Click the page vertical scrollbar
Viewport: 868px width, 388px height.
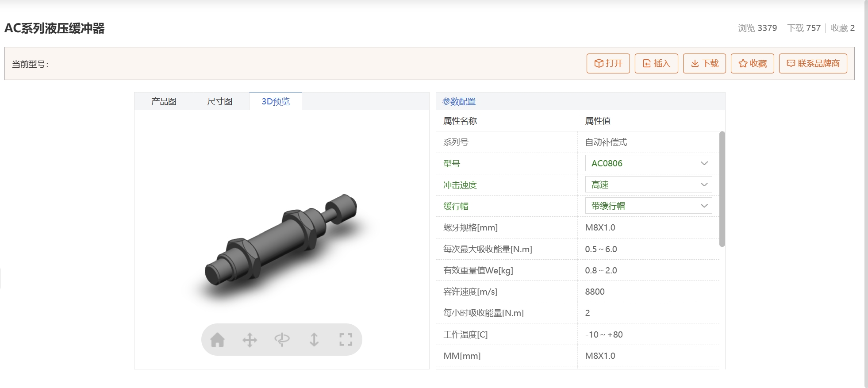tap(866, 194)
